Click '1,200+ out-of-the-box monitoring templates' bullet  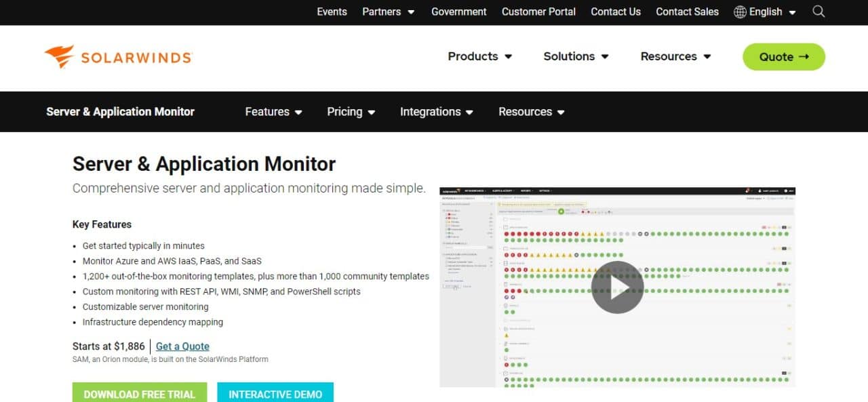pyautogui.click(x=256, y=277)
